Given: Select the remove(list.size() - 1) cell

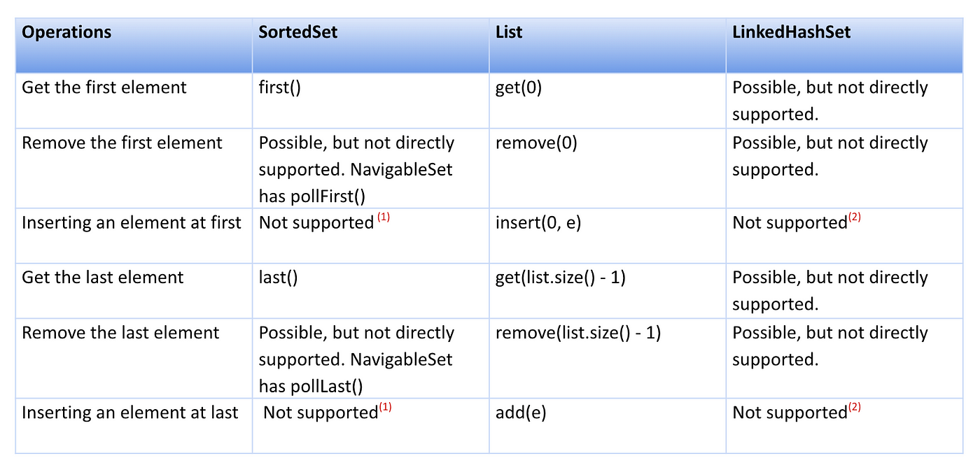Looking at the screenshot, I should [x=578, y=333].
